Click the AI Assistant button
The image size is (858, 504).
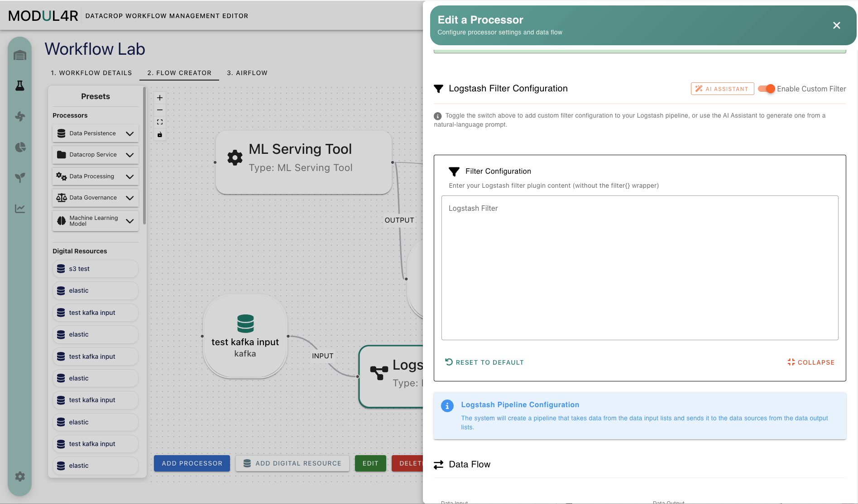722,89
